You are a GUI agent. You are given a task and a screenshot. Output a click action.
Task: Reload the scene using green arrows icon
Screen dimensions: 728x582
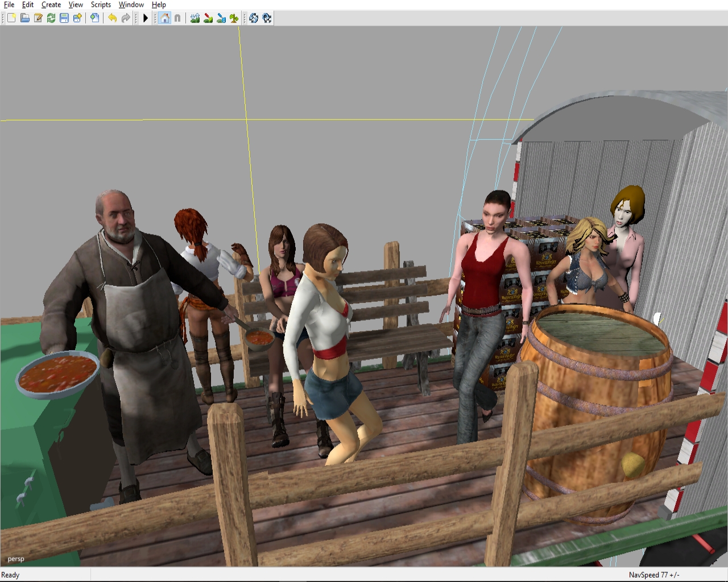click(51, 18)
